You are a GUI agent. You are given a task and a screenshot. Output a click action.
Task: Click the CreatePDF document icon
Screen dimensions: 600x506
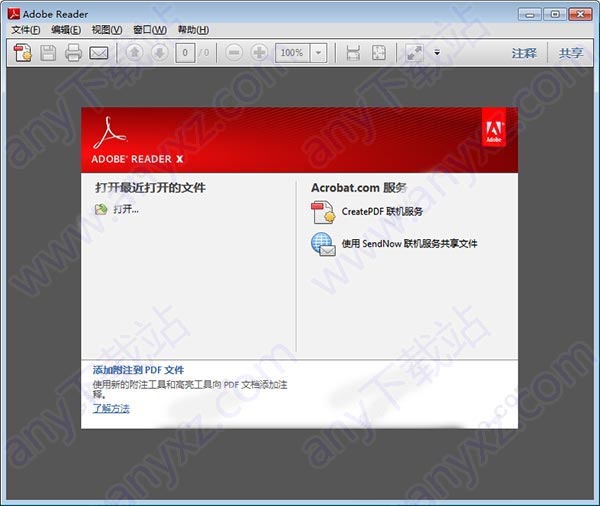323,212
